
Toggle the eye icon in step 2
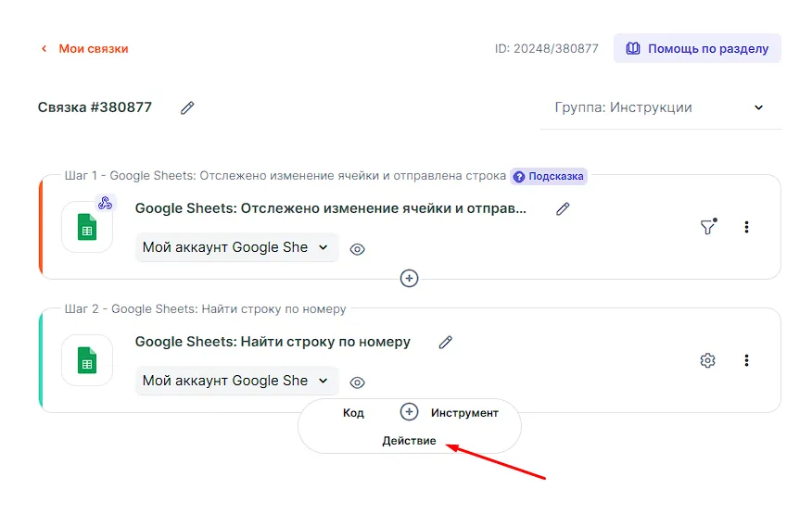(x=358, y=382)
